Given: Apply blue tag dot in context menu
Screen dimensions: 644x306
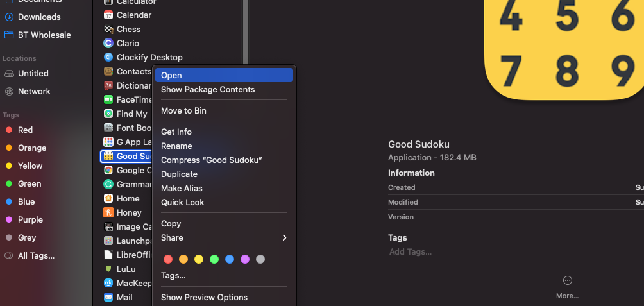Looking at the screenshot, I should pyautogui.click(x=230, y=259).
